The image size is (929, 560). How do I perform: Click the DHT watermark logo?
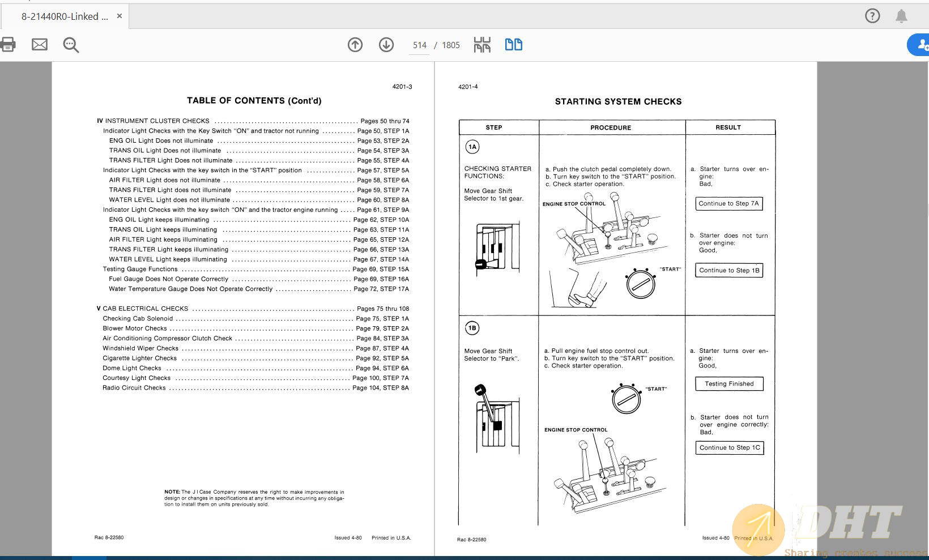point(757,529)
